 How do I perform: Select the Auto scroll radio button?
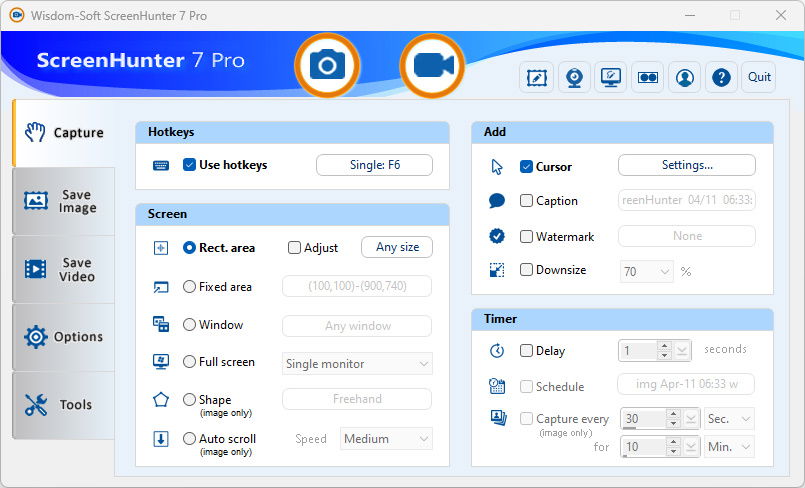189,439
